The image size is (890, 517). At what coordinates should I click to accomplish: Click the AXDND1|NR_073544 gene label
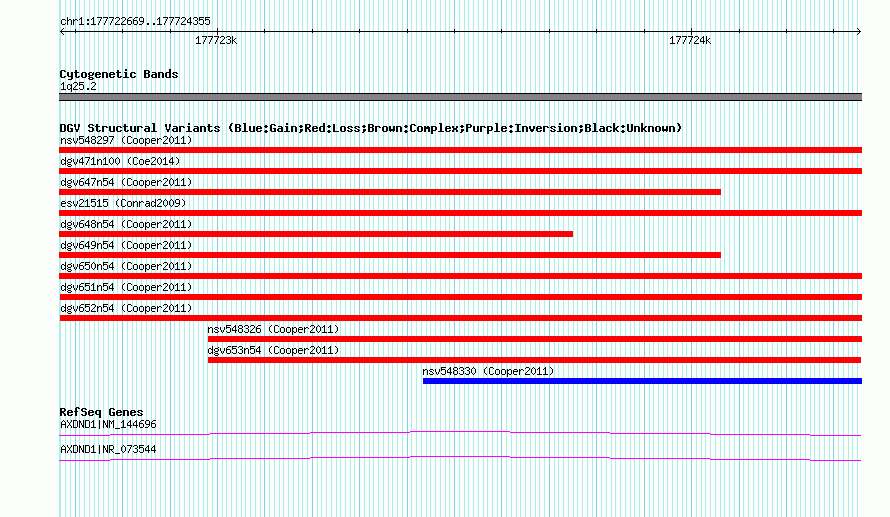(x=108, y=449)
